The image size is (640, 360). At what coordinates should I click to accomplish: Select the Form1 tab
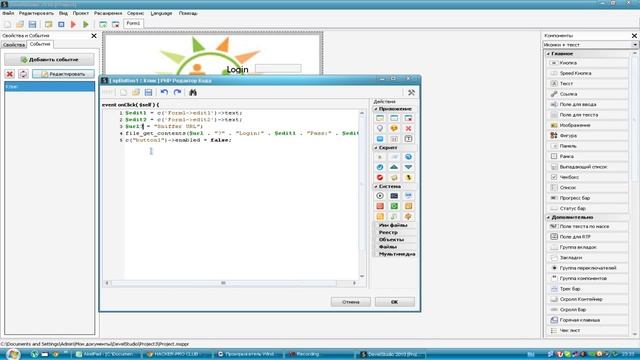point(133,24)
